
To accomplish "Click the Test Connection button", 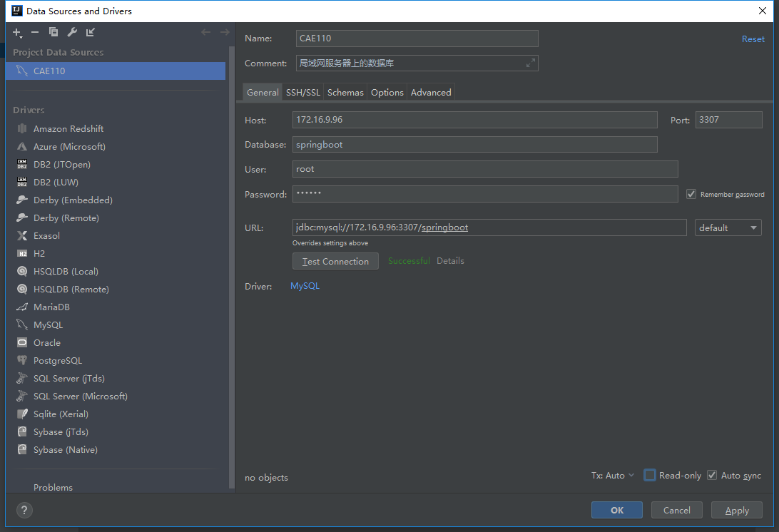I will [335, 261].
